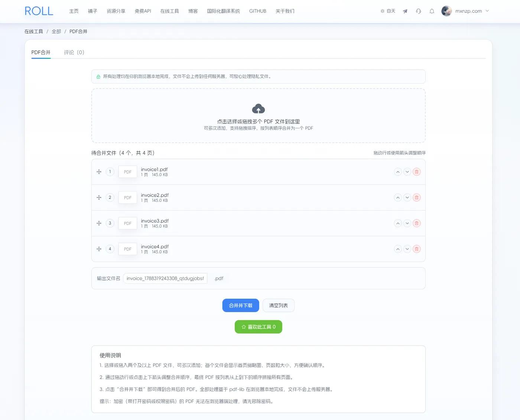
Task: Click the 清空列表 button
Action: point(279,305)
